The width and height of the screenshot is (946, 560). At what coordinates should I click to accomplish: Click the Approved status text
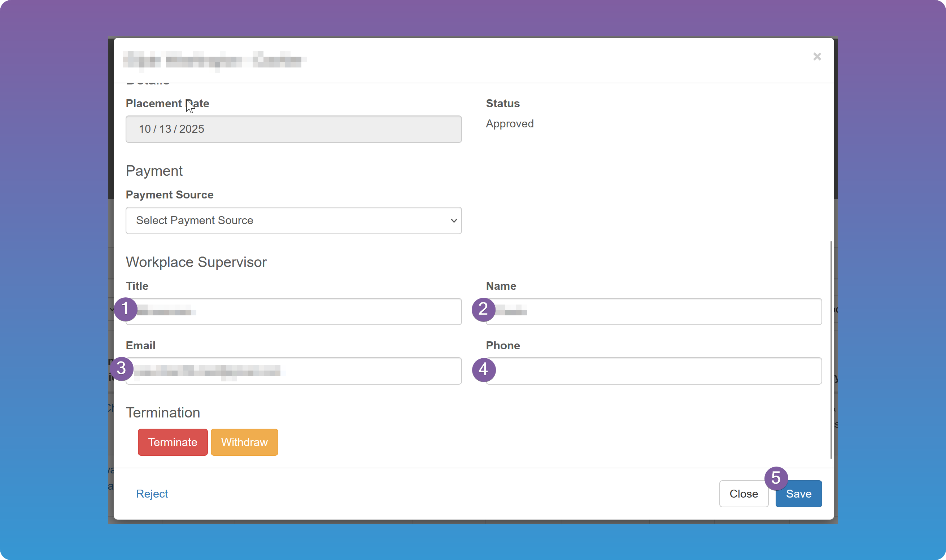coord(509,124)
